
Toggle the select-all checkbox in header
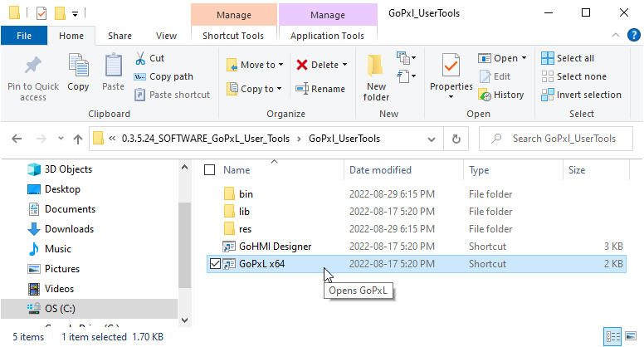tap(210, 170)
